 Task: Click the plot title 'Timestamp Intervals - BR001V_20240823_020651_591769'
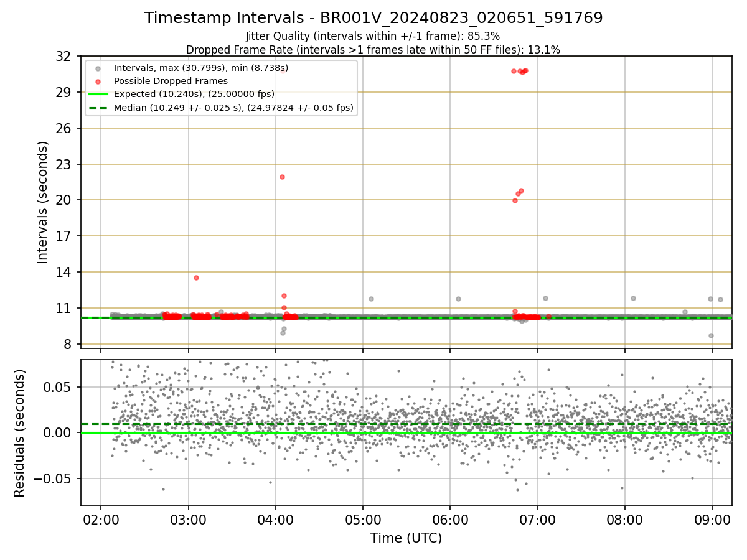point(374,18)
